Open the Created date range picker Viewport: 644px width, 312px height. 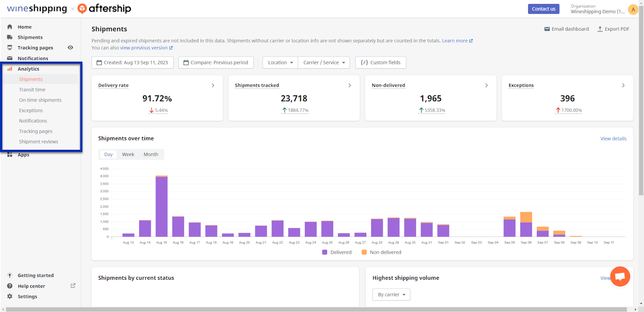pyautogui.click(x=133, y=62)
